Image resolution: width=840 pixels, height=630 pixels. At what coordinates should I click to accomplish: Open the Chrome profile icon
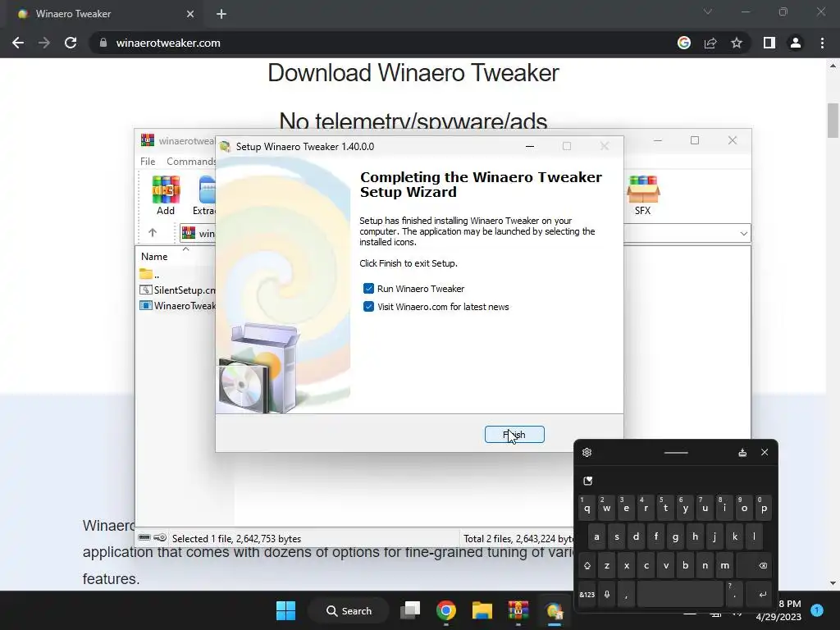point(796,43)
